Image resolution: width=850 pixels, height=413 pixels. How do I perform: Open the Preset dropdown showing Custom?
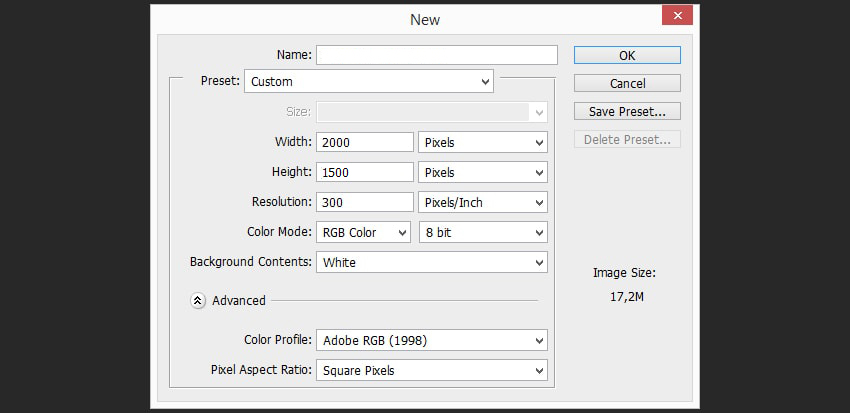(369, 81)
